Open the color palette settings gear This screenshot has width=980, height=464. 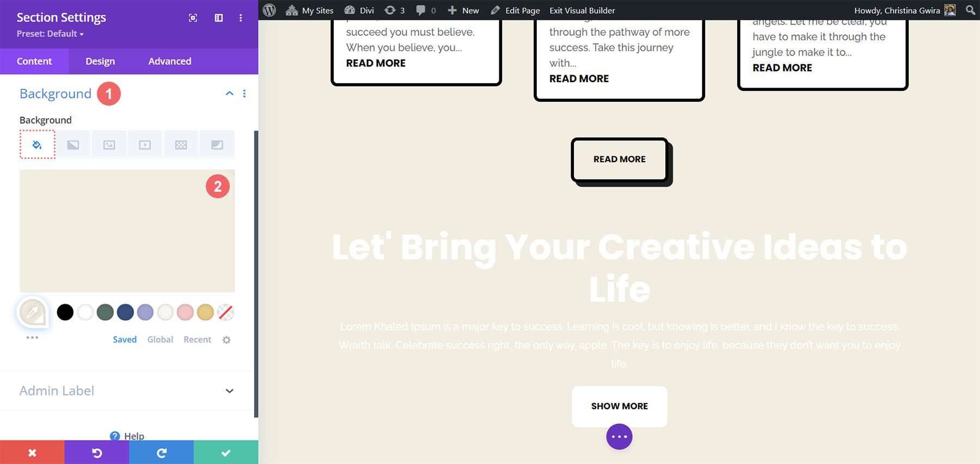[226, 340]
